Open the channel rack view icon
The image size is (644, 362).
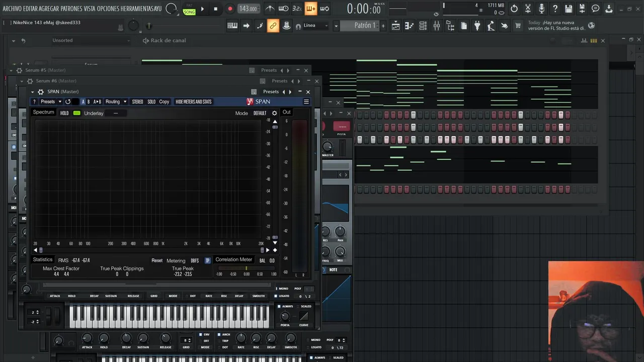[x=423, y=26]
